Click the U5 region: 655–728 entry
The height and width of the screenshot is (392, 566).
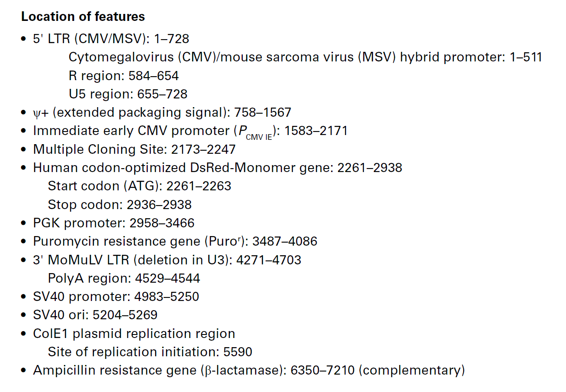pyautogui.click(x=128, y=94)
